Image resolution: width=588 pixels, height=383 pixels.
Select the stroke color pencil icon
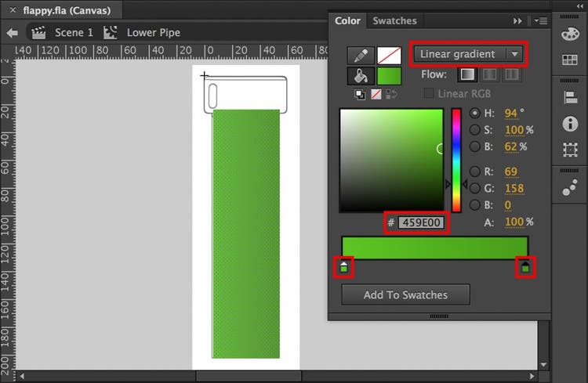361,56
